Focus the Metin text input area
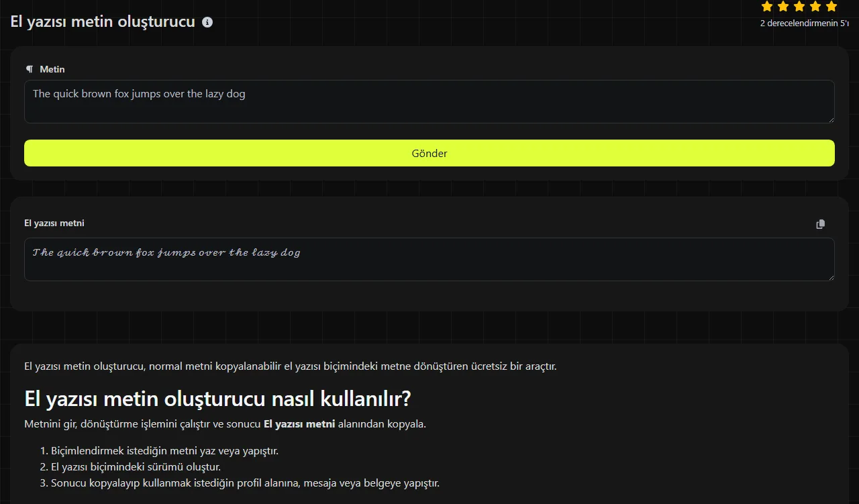Viewport: 859px width, 504px height. pos(429,102)
